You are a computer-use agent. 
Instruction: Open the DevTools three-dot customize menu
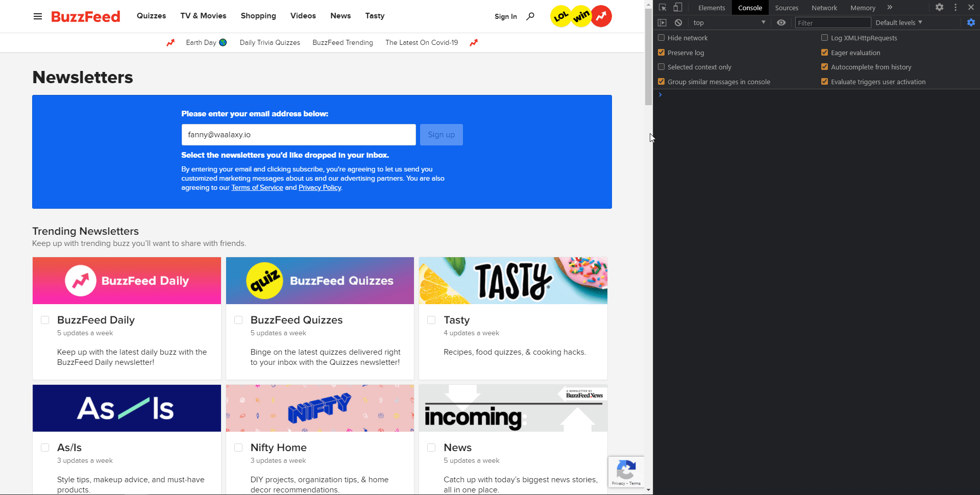[955, 8]
